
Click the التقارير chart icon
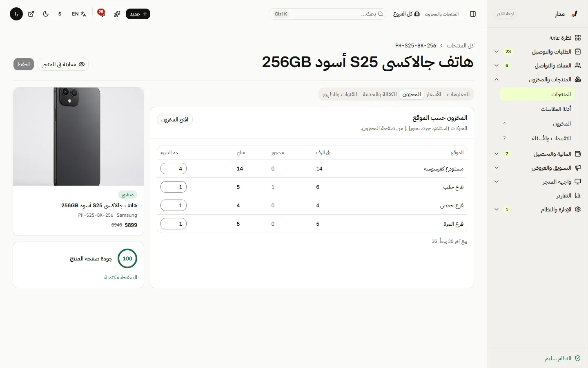pos(578,195)
